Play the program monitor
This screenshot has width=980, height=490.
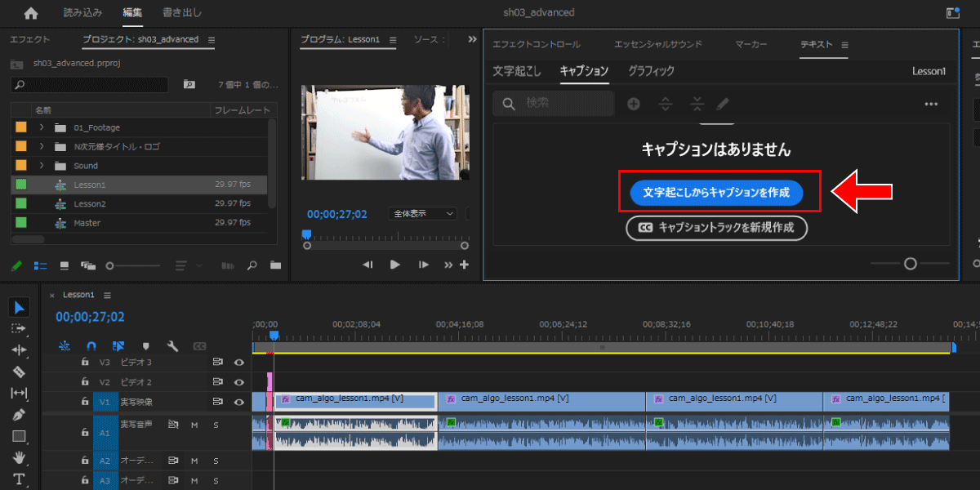click(x=395, y=265)
